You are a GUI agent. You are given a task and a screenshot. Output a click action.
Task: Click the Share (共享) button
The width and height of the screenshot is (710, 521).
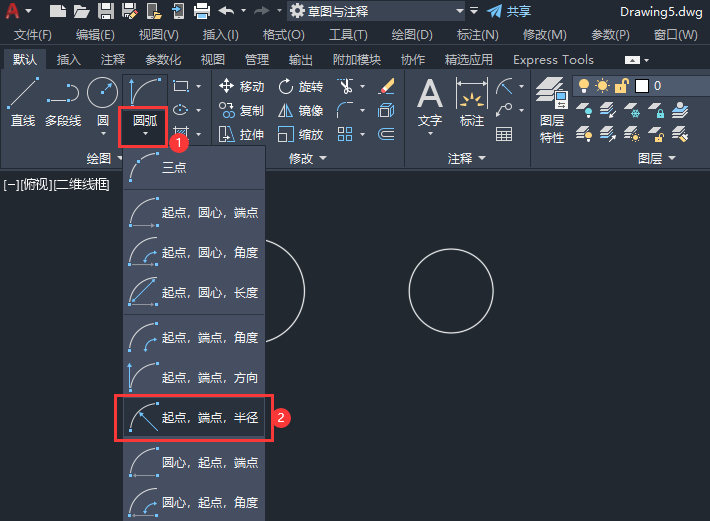(509, 11)
